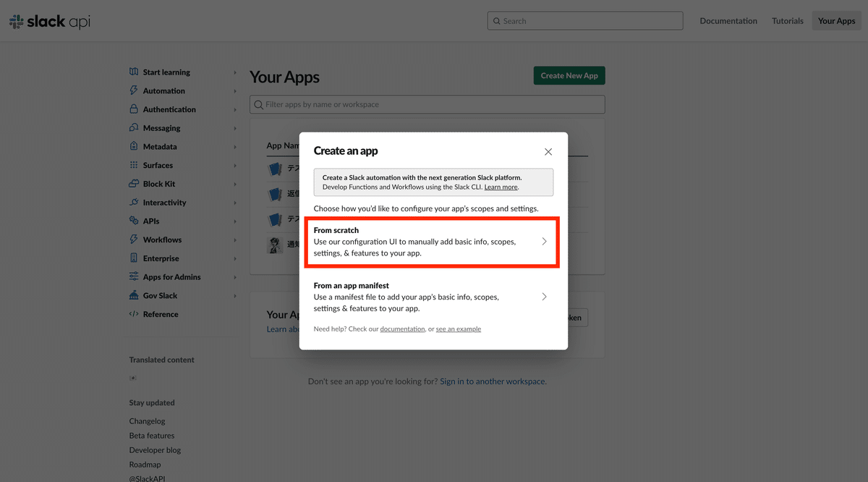Click the fourth app's avatar thumbnail
Screen dimensions: 868x482
point(275,245)
